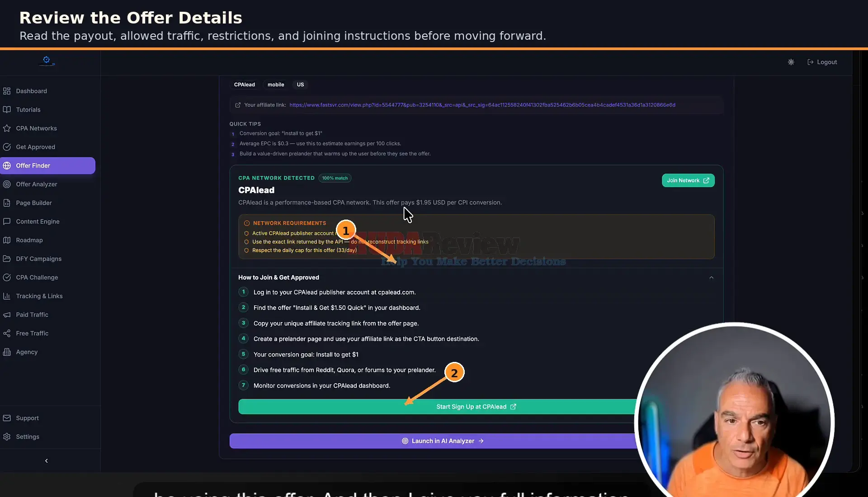Open the fastsvr.com affiliate link
This screenshot has height=497, width=868.
[x=482, y=105]
